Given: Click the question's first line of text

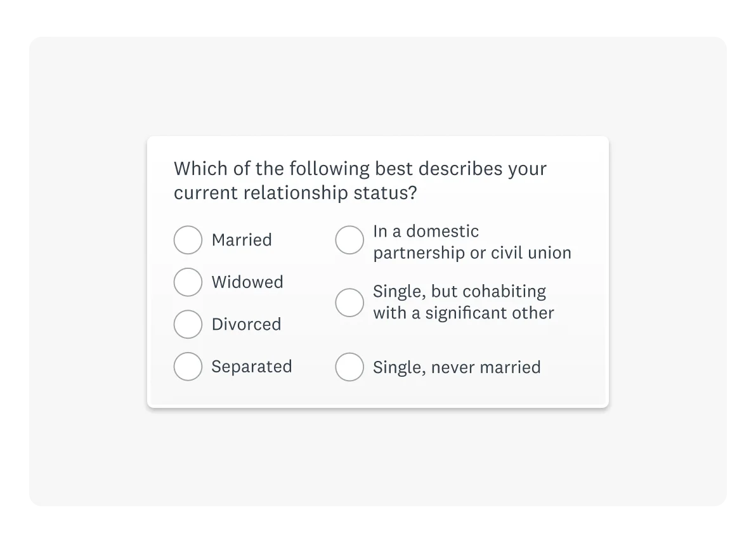Looking at the screenshot, I should pos(360,169).
